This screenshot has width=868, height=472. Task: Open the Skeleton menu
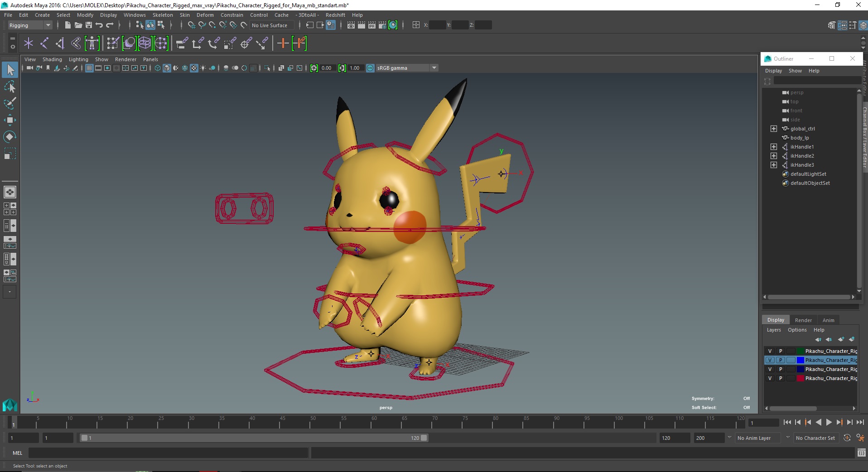[163, 15]
